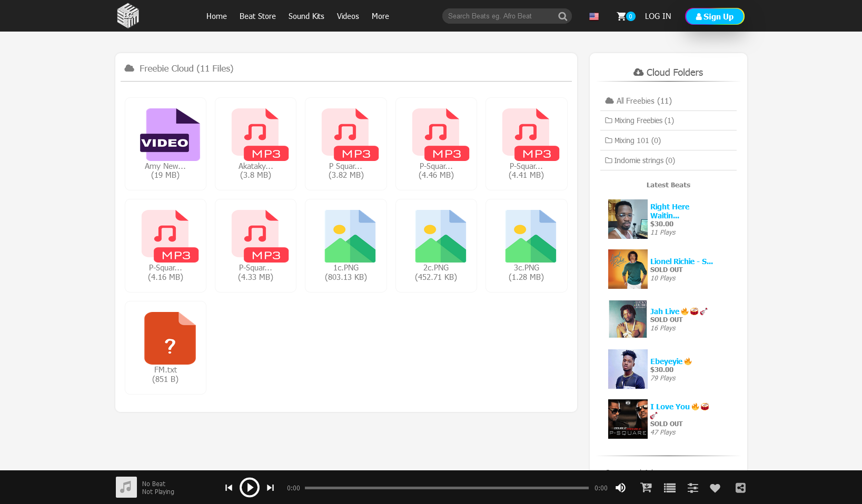This screenshot has height=504, width=862.
Task: Open the Beat Store menu item
Action: [x=257, y=16]
